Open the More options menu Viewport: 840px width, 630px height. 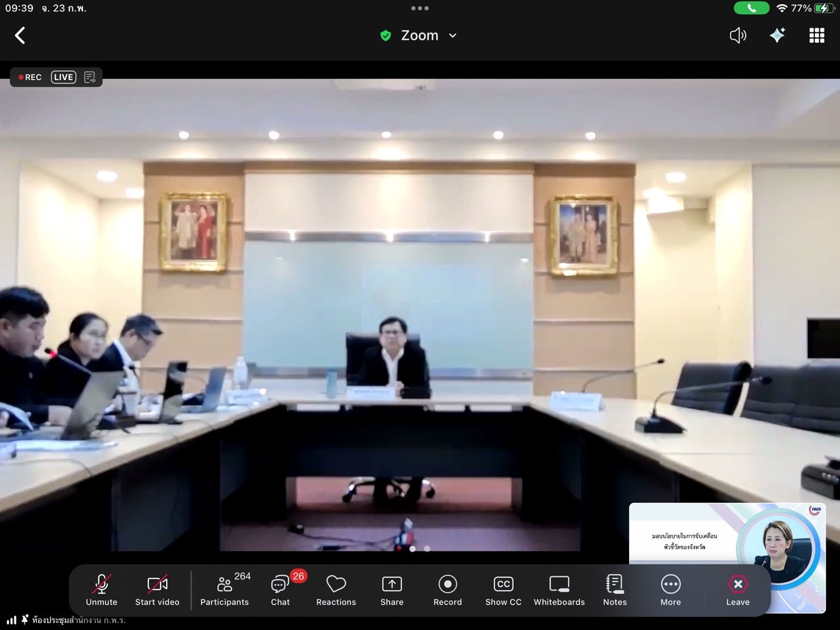671,590
